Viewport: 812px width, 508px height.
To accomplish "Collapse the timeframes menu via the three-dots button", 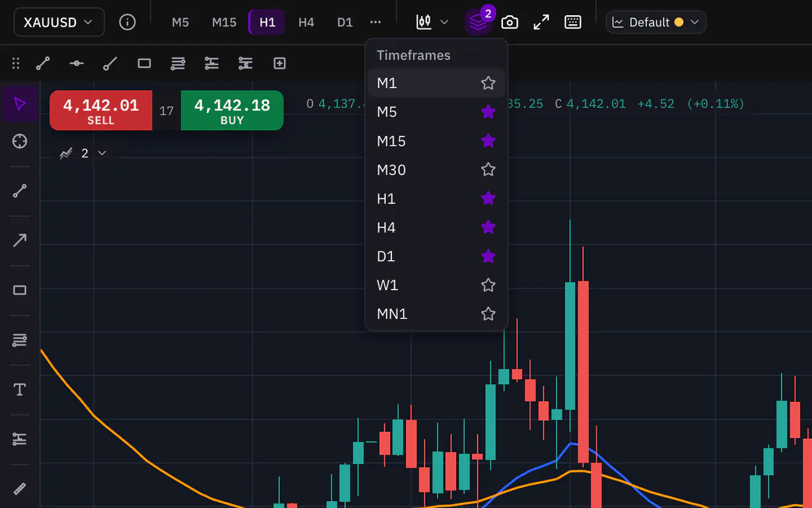I will (x=376, y=22).
